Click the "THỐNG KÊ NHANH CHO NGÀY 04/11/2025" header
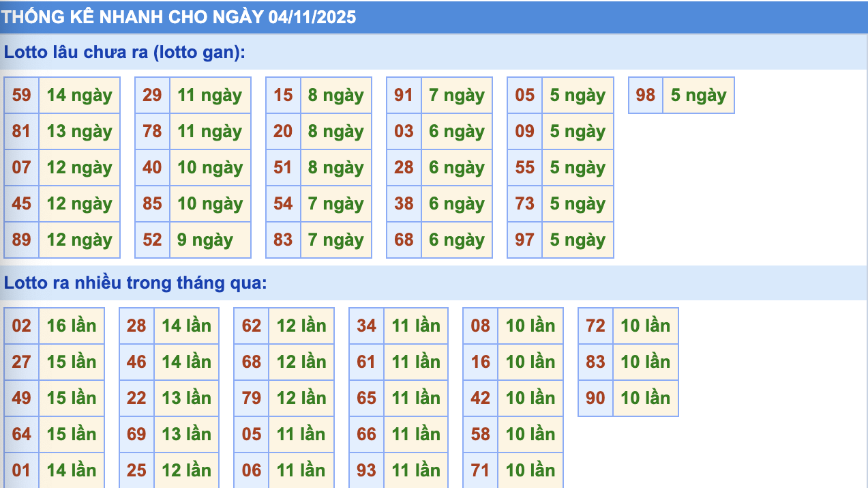 (179, 17)
